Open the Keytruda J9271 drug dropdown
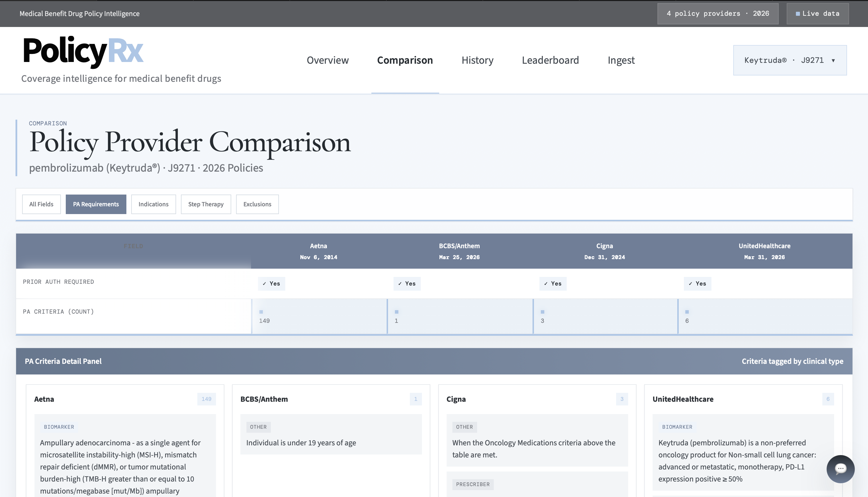Screen dimensions: 868x497 coord(789,61)
